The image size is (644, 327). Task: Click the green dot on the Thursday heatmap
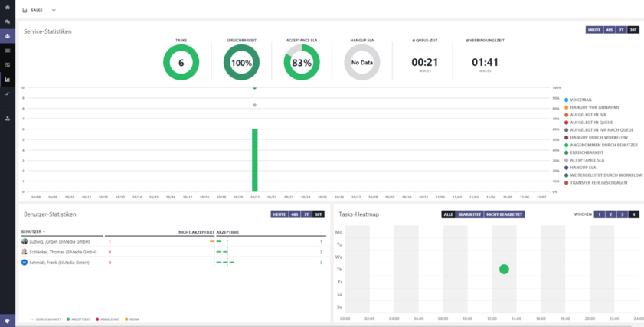tap(504, 269)
